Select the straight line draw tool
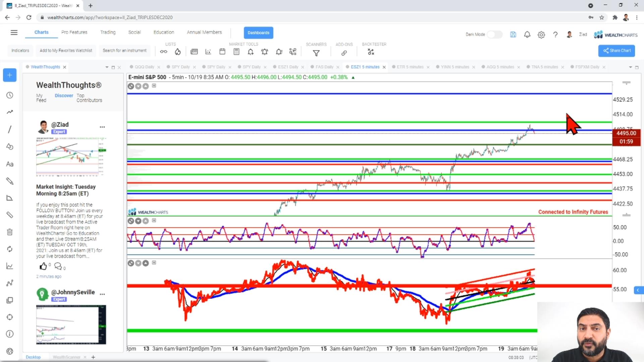The width and height of the screenshot is (644, 362). point(10,129)
